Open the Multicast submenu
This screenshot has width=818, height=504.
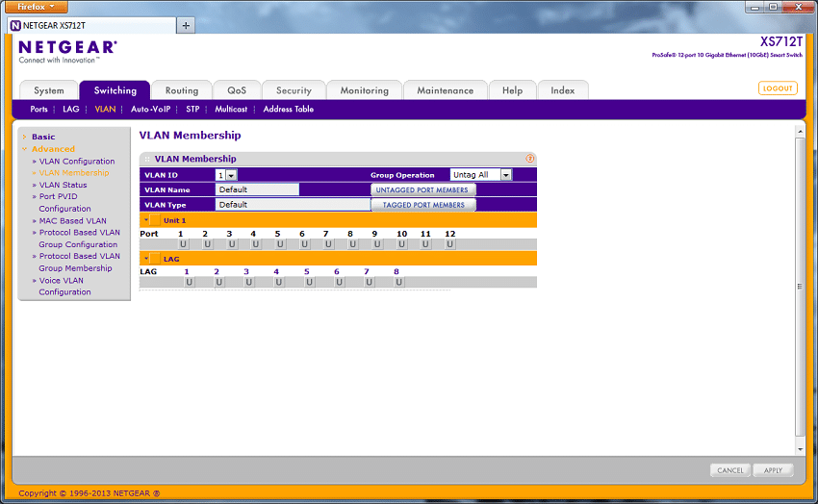[x=231, y=109]
